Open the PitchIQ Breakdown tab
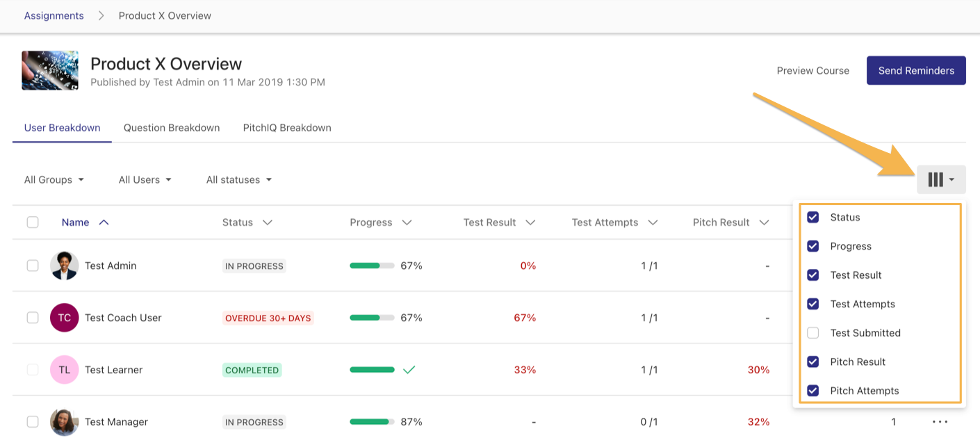 point(286,128)
